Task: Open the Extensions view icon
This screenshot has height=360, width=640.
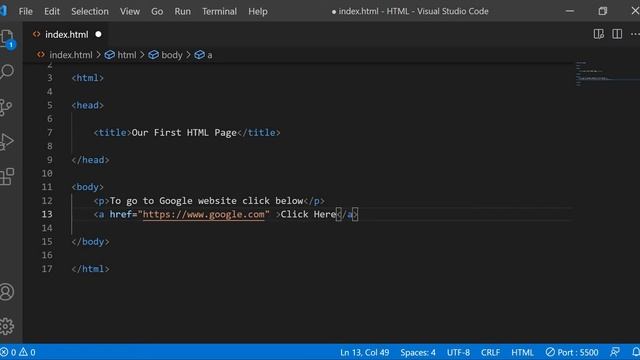Action: click(7, 177)
